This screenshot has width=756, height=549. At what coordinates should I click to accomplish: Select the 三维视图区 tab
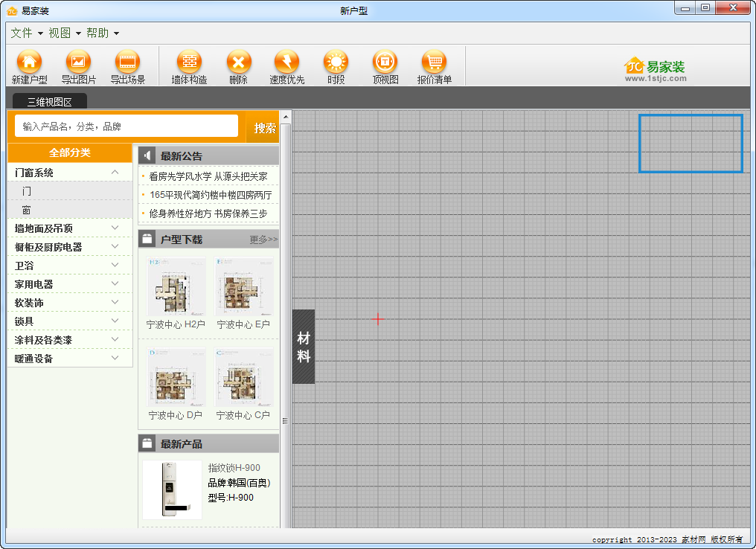click(50, 102)
